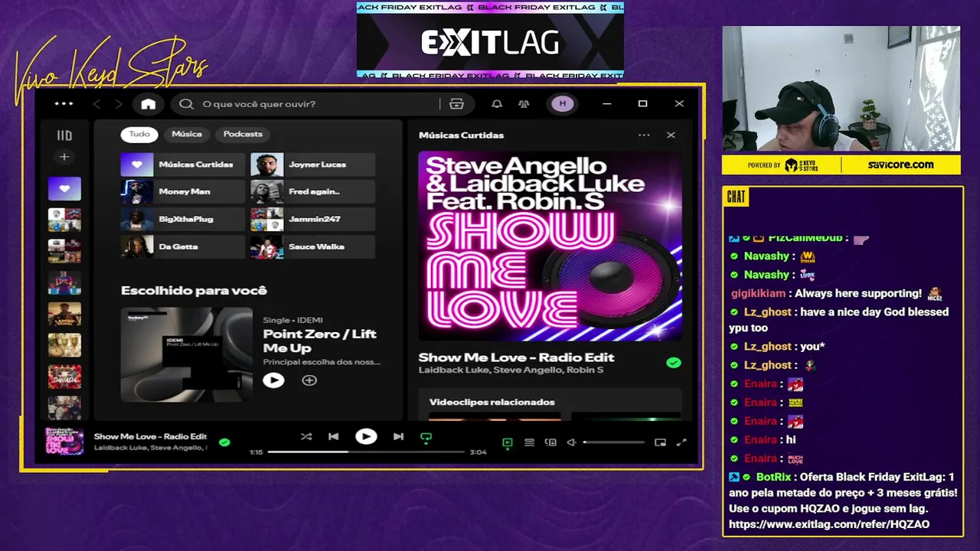The height and width of the screenshot is (551, 980).
Task: Open Connect to a device icon
Action: point(550,442)
